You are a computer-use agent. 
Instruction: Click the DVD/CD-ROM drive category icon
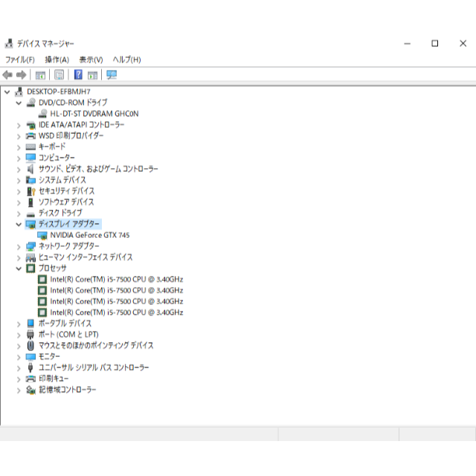click(x=30, y=103)
